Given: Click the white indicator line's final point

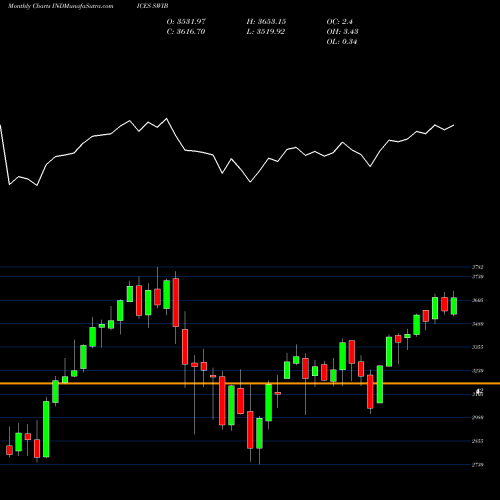Looking at the screenshot, I should pyautogui.click(x=454, y=125).
